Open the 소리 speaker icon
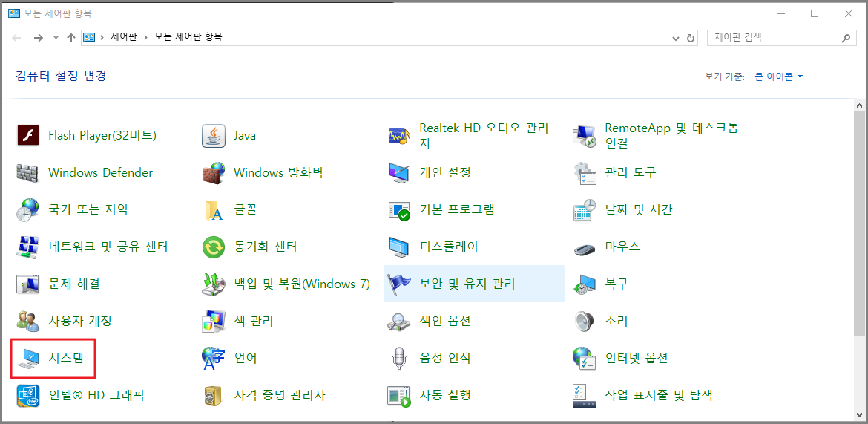 [584, 321]
